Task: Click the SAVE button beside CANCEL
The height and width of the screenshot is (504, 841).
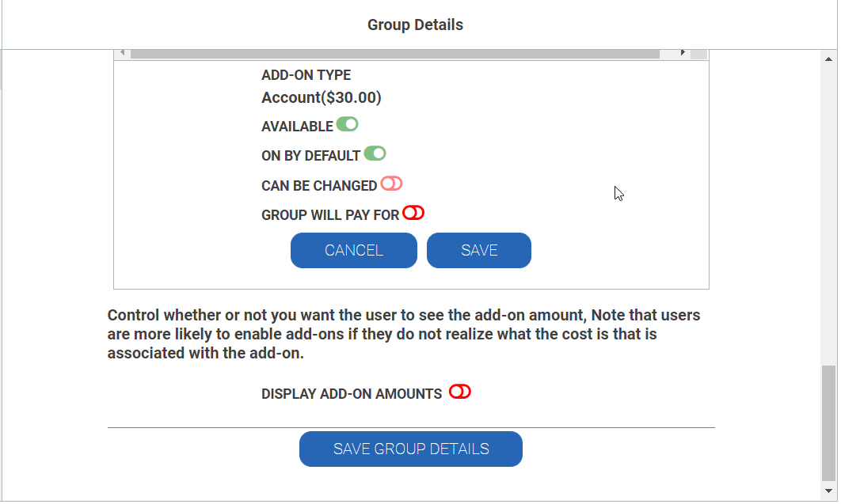Action: [479, 250]
